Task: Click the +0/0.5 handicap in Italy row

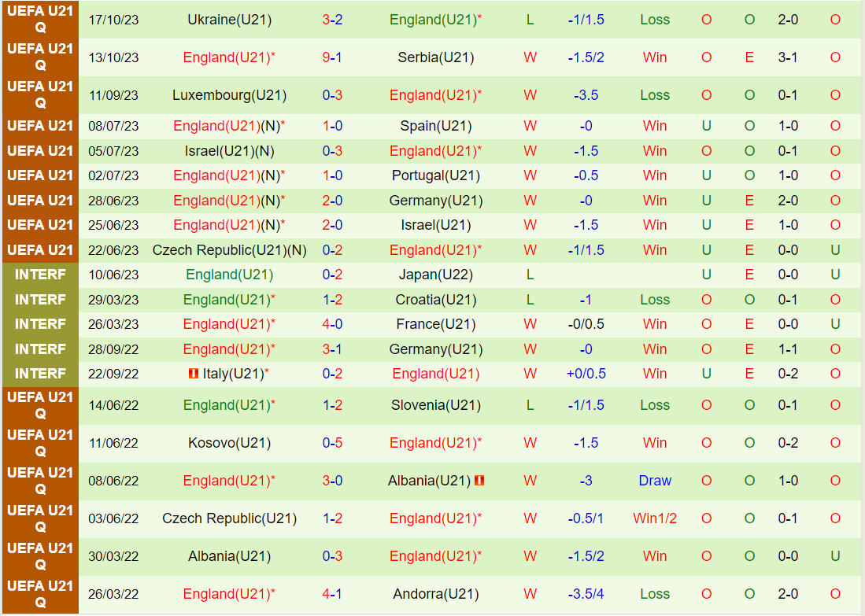Action: (x=586, y=374)
